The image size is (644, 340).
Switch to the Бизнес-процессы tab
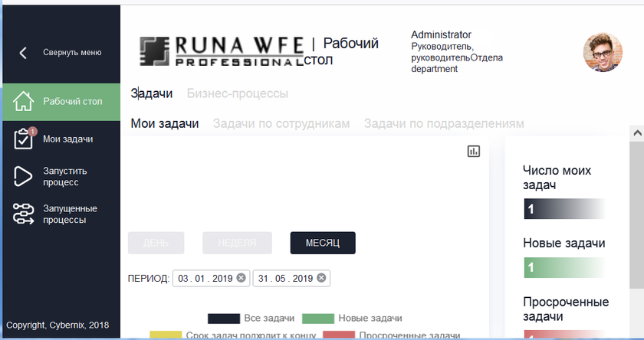pyautogui.click(x=237, y=93)
